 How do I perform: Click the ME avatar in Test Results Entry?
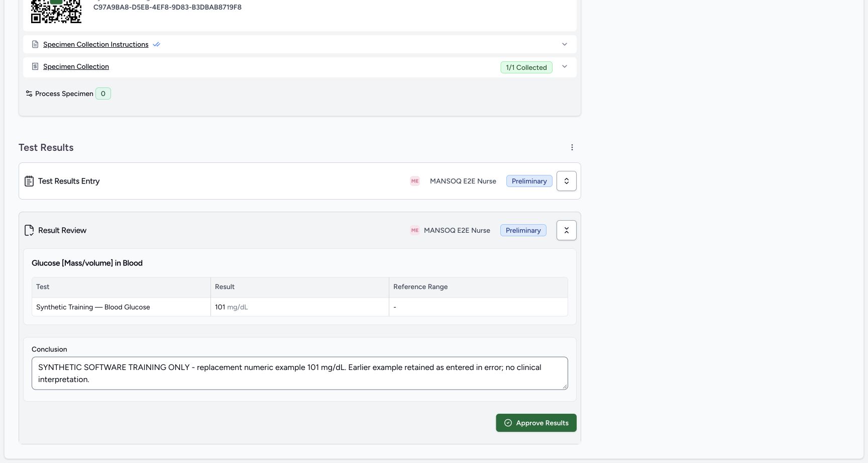pyautogui.click(x=415, y=181)
